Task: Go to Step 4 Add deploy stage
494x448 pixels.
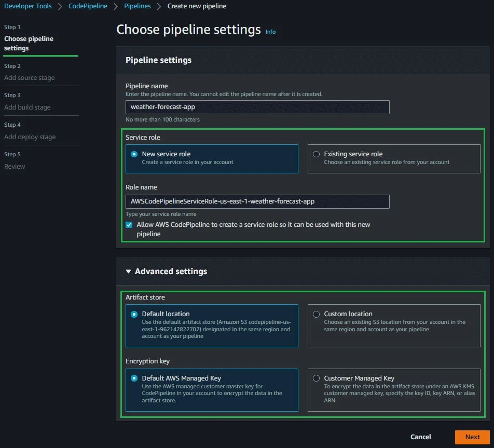Action: pos(30,137)
